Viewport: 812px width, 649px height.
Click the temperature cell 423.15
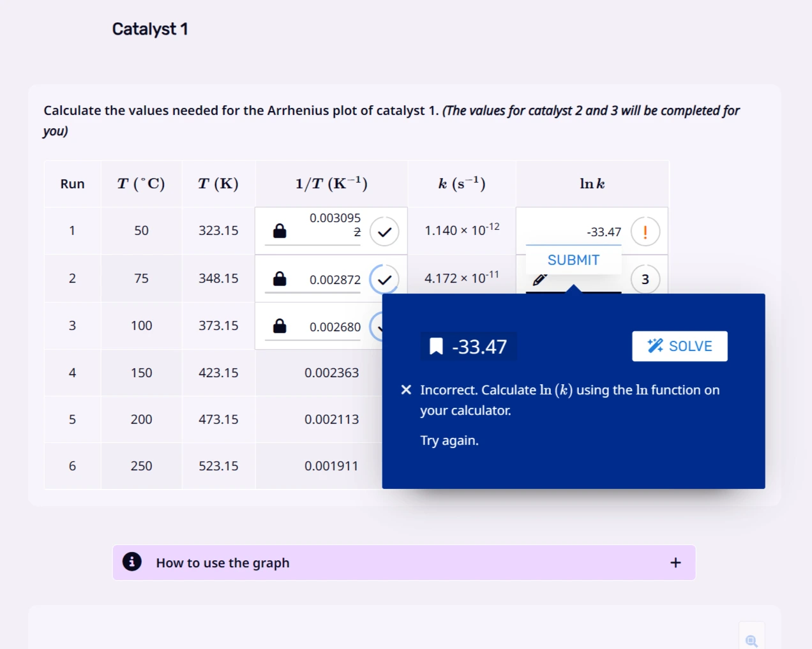pyautogui.click(x=218, y=373)
